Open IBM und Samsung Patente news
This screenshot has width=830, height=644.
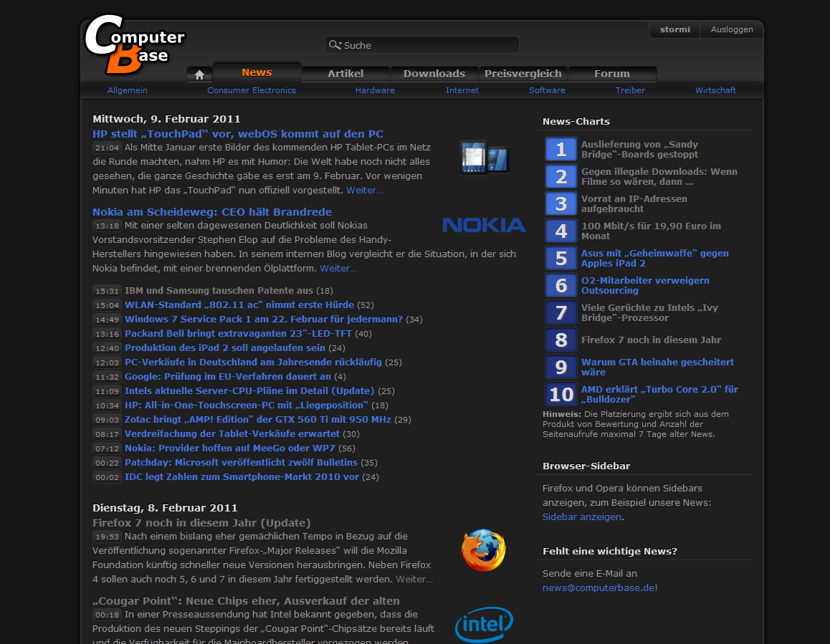pyautogui.click(x=219, y=291)
